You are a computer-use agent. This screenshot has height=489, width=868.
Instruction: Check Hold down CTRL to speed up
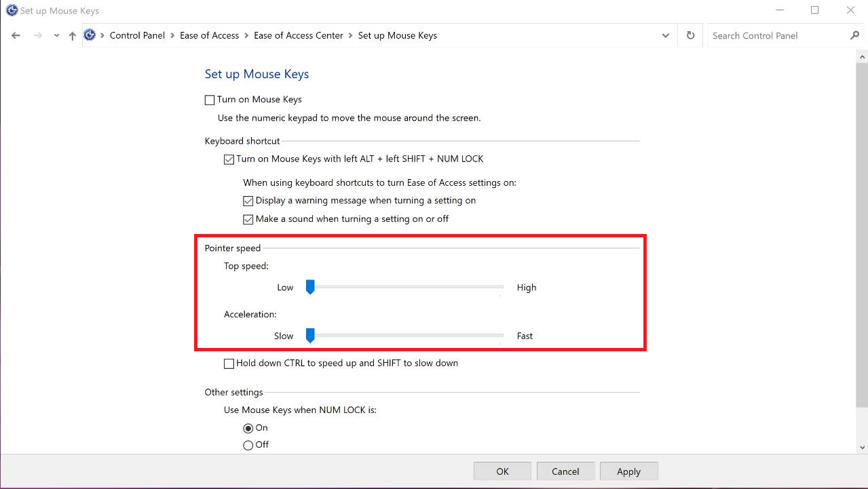(x=229, y=364)
